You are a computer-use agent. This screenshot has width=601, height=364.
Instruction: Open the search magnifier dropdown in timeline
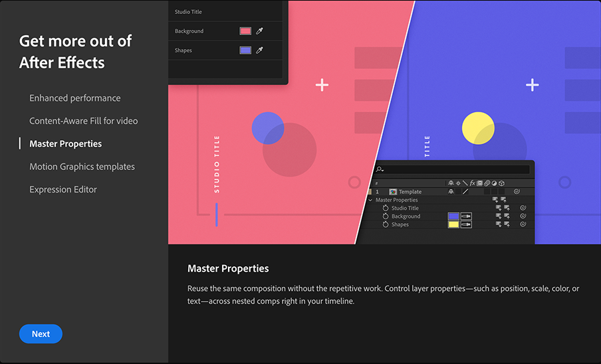coord(380,169)
